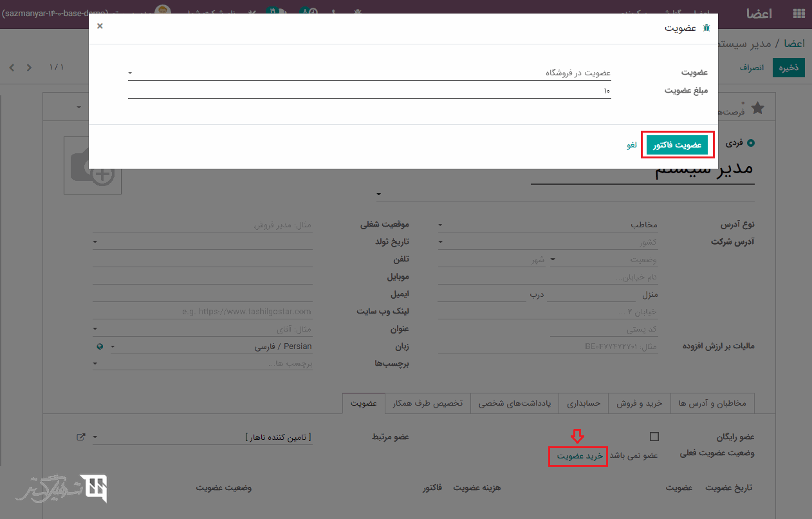The image size is (812, 519).
Task: Open the apps grid menu icon
Action: [799, 14]
